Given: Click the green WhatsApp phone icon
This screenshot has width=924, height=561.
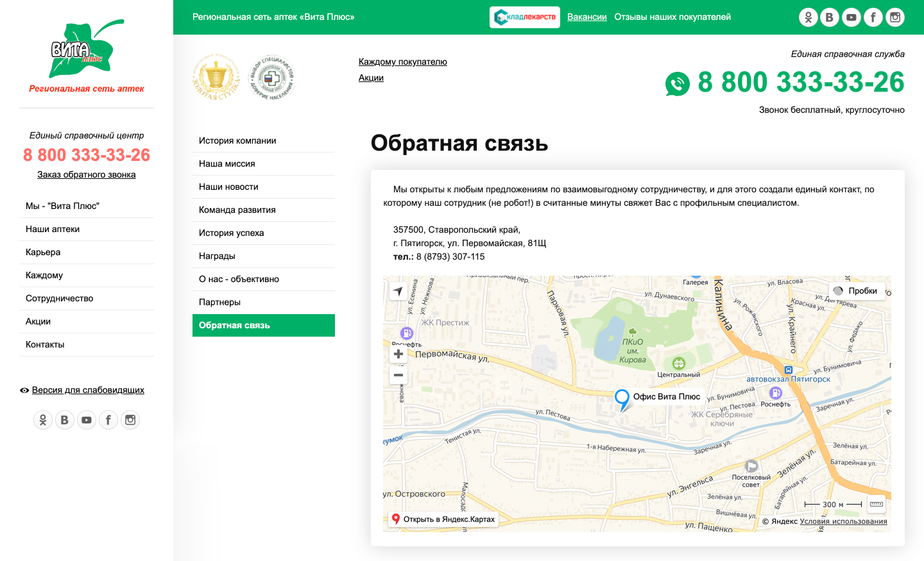Looking at the screenshot, I should click(x=678, y=84).
